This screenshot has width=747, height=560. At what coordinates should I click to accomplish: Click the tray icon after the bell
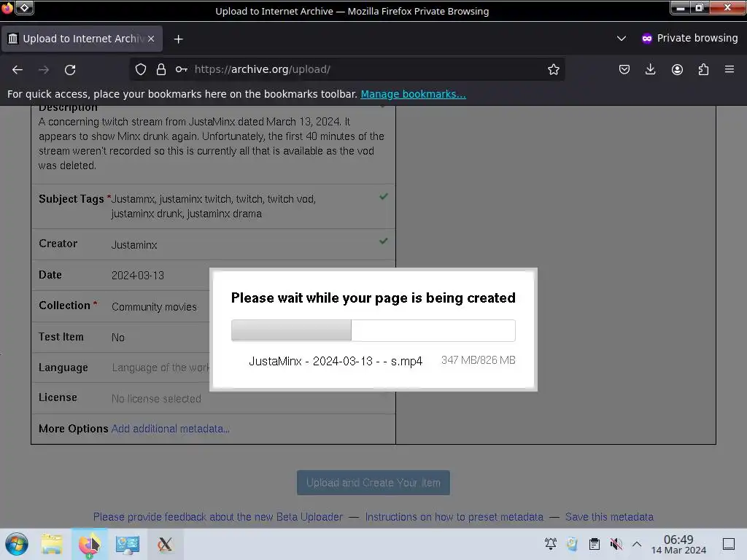[572, 543]
